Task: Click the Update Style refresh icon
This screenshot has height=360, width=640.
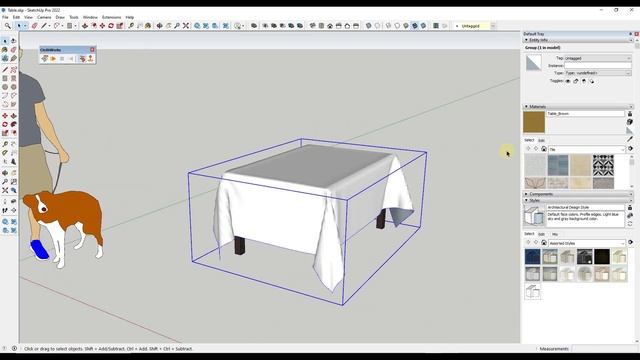Action: [x=630, y=224]
